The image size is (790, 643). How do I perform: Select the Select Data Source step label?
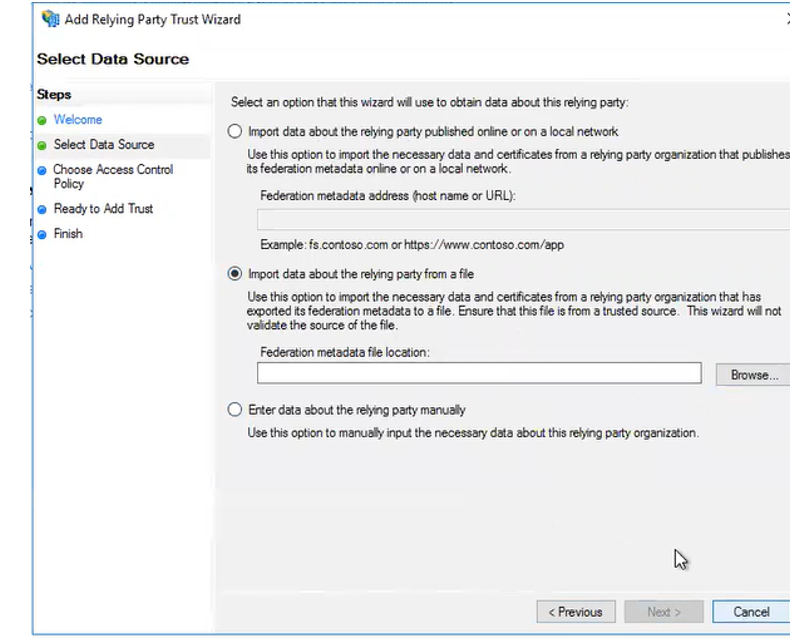coord(104,145)
